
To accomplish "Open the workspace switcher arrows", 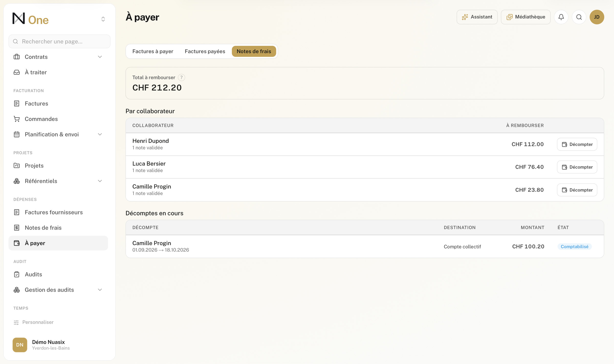I will tap(103, 19).
